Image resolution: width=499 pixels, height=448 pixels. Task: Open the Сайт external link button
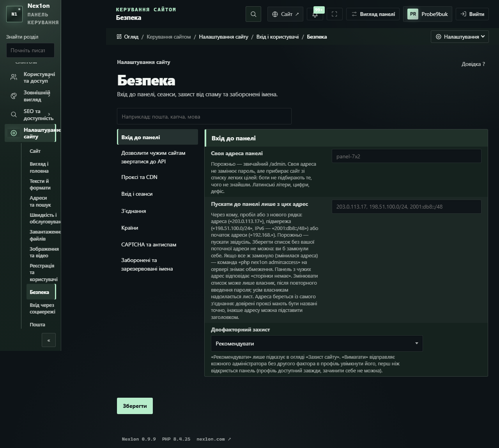286,14
